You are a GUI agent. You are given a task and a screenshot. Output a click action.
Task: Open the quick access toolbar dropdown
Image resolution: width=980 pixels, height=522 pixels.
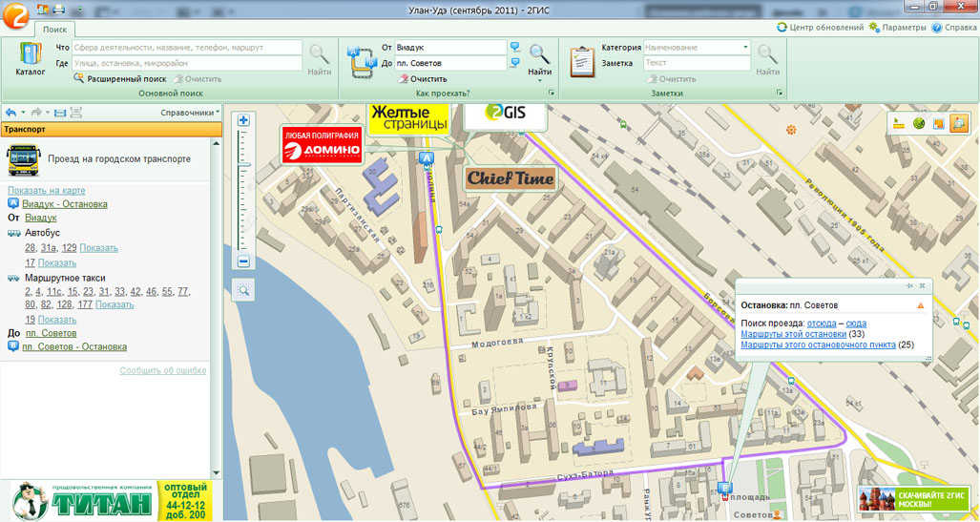[x=80, y=10]
